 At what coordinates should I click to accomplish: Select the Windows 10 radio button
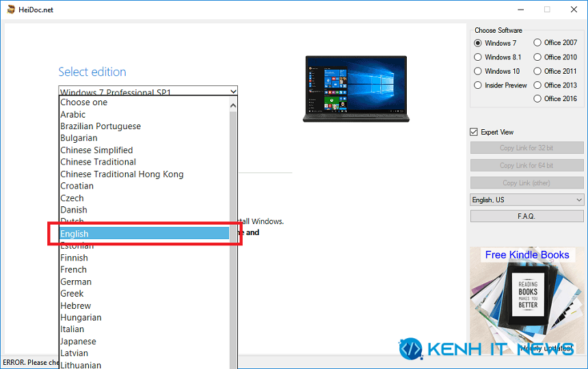coord(478,71)
